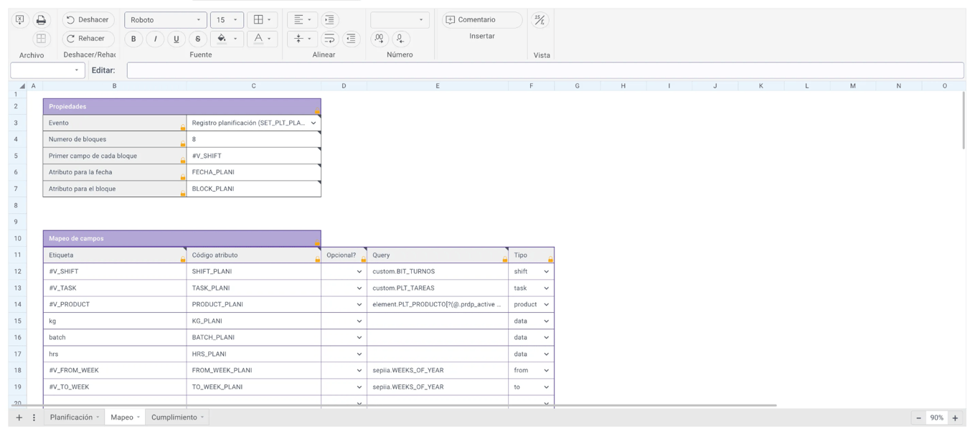Click the lock icon in the Evento cell
This screenshot has width=980, height=439.
182,128
